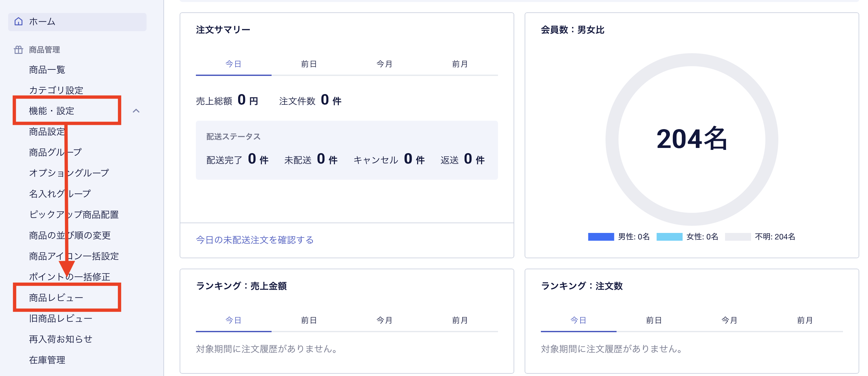
Task: Open ピックアップ商品配置 menu item
Action: tap(74, 214)
